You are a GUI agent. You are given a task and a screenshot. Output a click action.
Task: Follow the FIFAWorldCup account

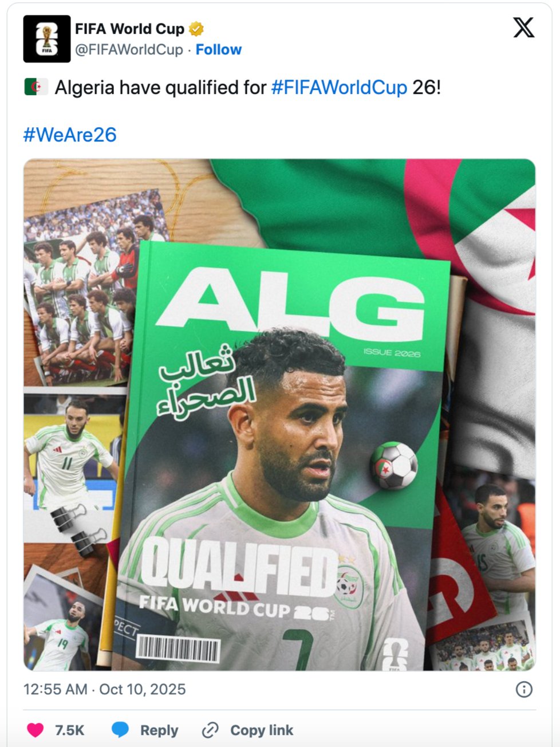219,50
